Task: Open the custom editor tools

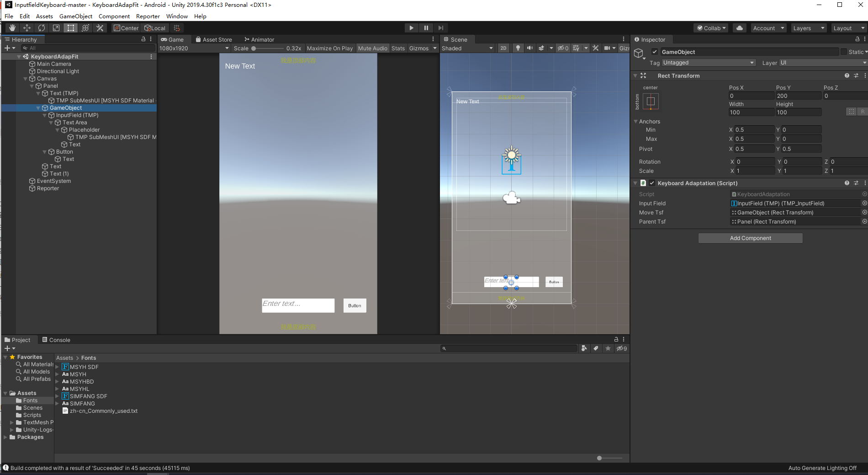Action: click(x=100, y=28)
